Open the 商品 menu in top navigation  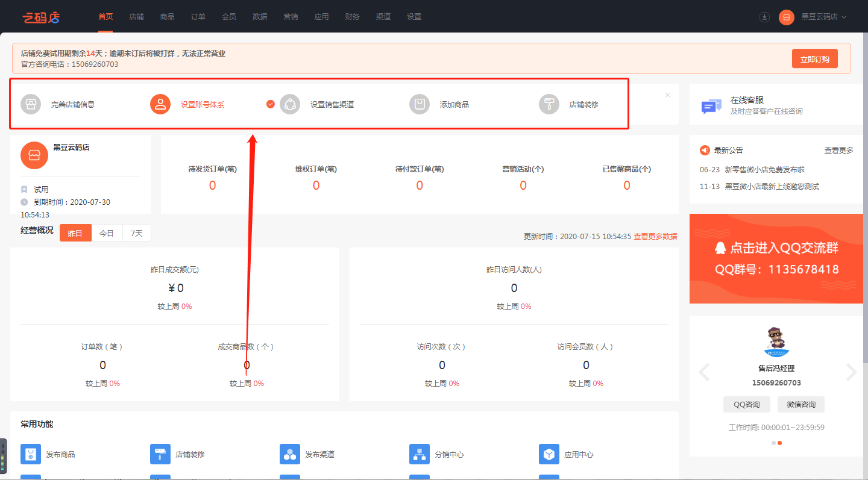pyautogui.click(x=168, y=17)
